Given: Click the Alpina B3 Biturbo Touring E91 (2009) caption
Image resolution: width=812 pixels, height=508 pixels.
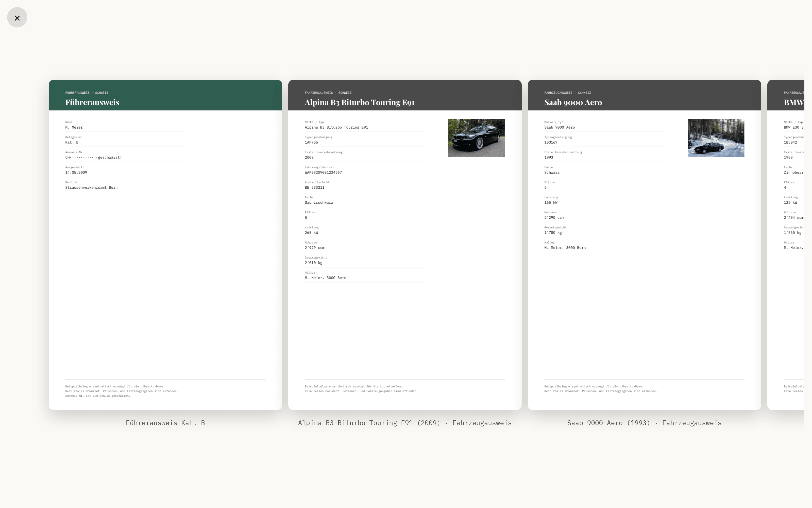Looking at the screenshot, I should pos(405,423).
